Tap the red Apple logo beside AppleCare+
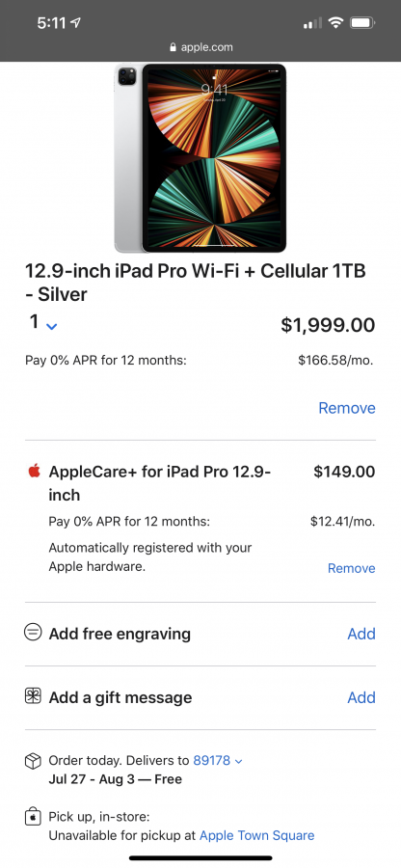 [x=35, y=471]
